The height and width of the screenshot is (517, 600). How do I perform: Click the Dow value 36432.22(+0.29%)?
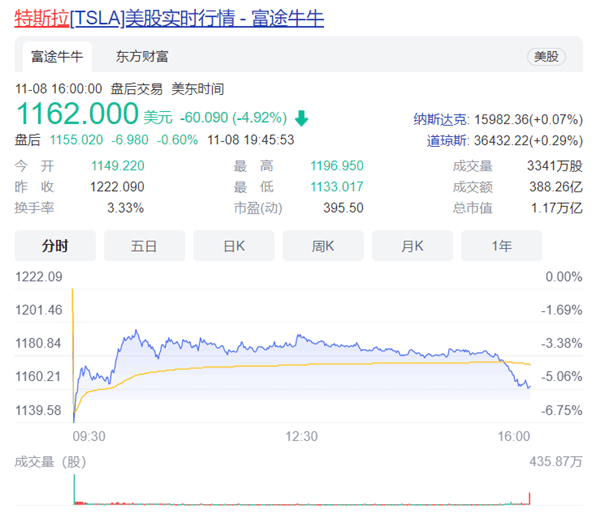[x=528, y=141]
